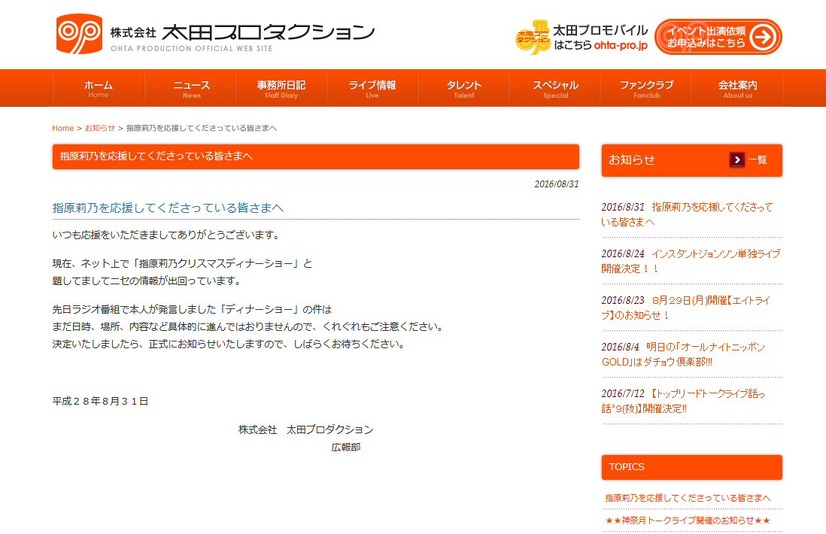Click the お知らせ breadcrumb link
The height and width of the screenshot is (534, 826).
pos(100,128)
